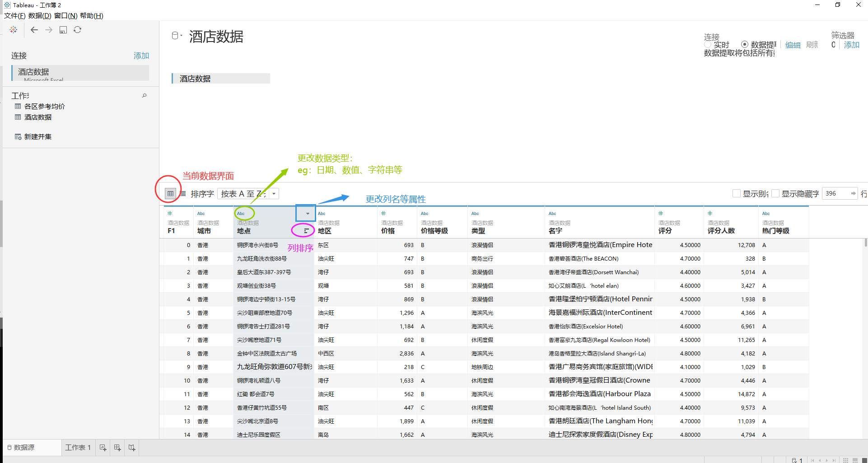Screen dimensions: 868x463
Task: Click the row count field showing 396
Action: 840,193
